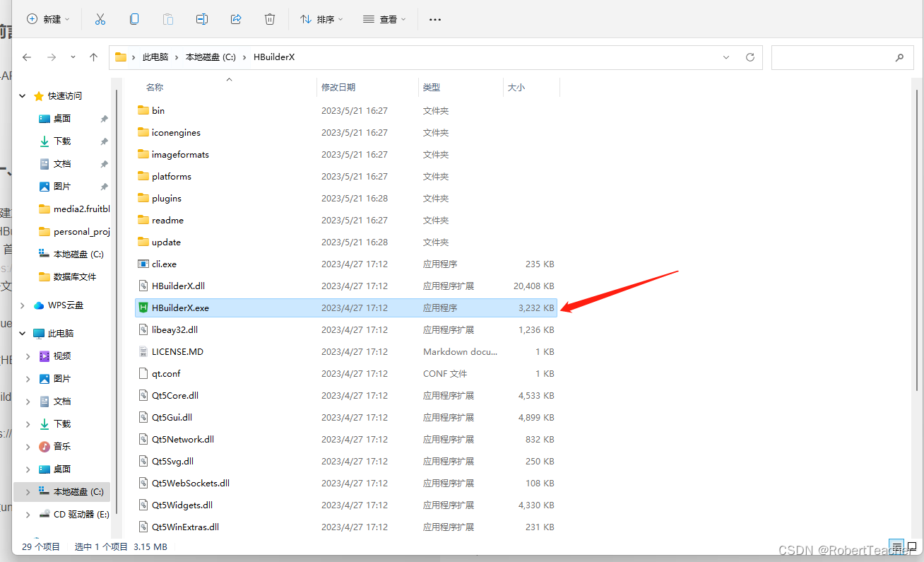Select the Qt5WebSockets.dll file
The width and height of the screenshot is (924, 562).
(x=346, y=483)
